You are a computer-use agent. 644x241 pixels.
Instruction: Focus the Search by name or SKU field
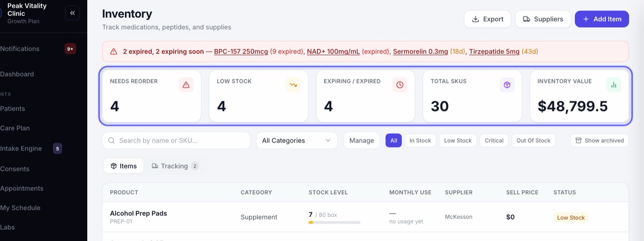(176, 140)
